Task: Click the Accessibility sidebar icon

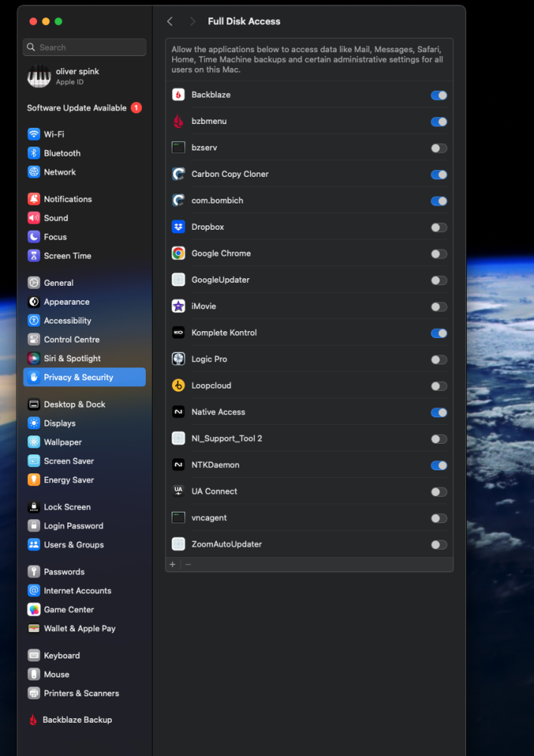Action: (34, 321)
